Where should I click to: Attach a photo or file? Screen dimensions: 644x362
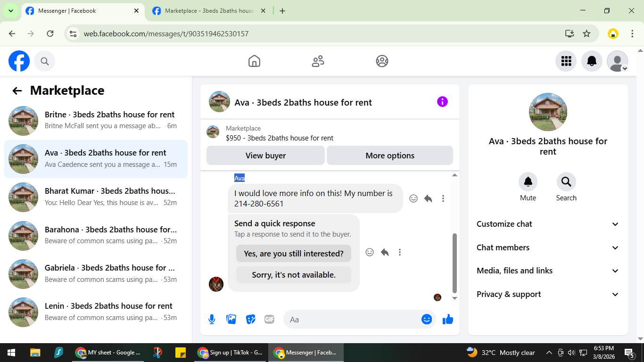[231, 320]
